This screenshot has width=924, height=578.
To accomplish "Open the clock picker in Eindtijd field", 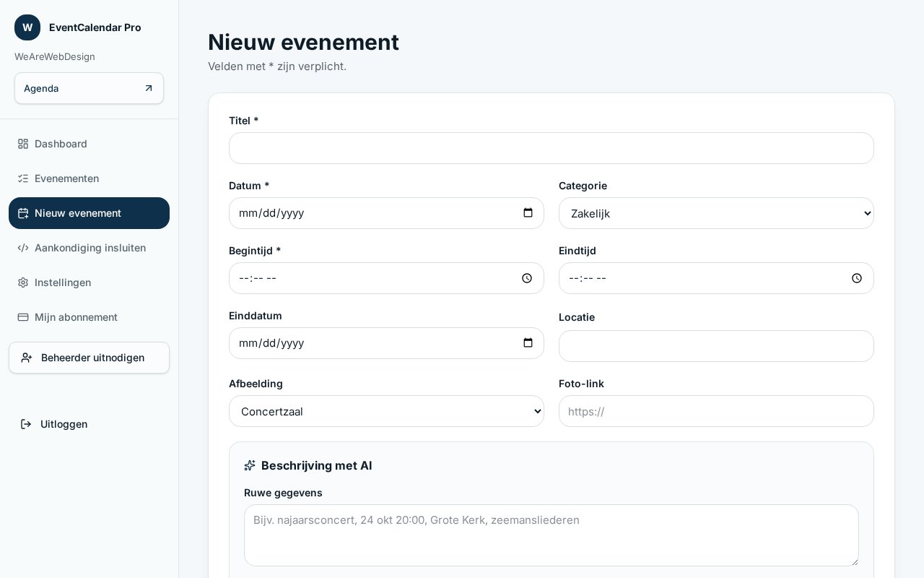I will (x=857, y=278).
